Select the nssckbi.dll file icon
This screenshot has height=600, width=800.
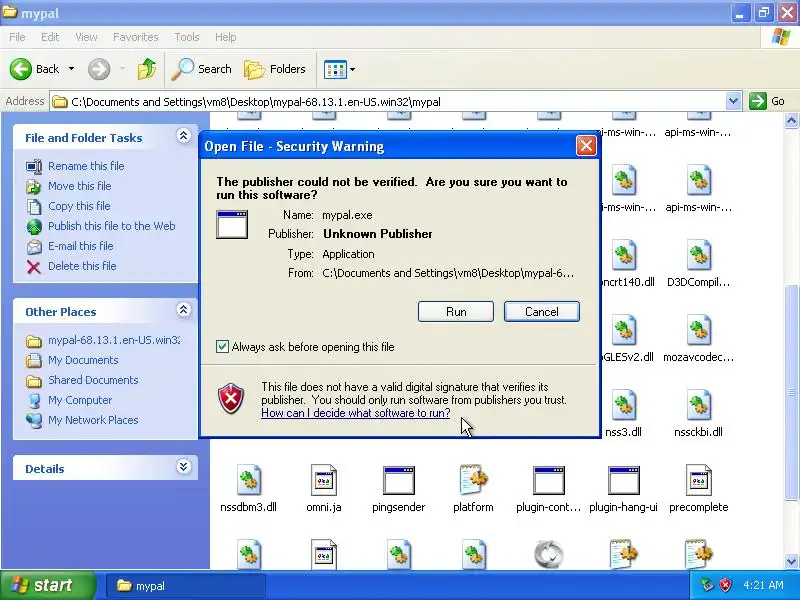(698, 405)
